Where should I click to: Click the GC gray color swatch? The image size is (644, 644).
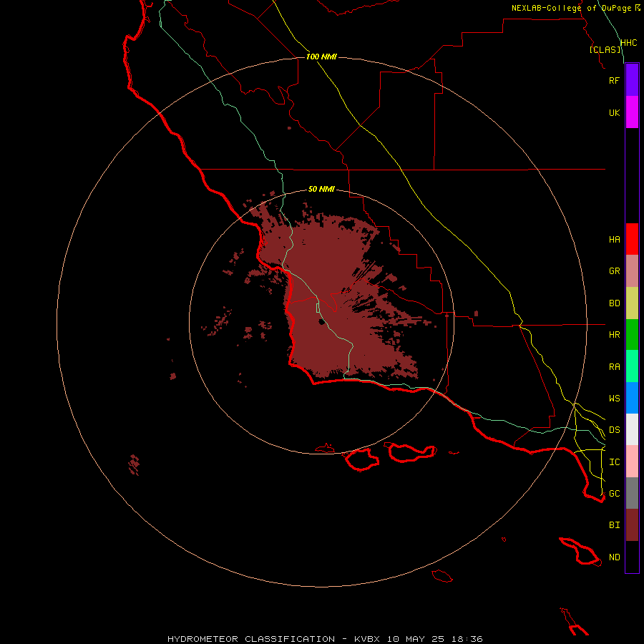(x=632, y=493)
